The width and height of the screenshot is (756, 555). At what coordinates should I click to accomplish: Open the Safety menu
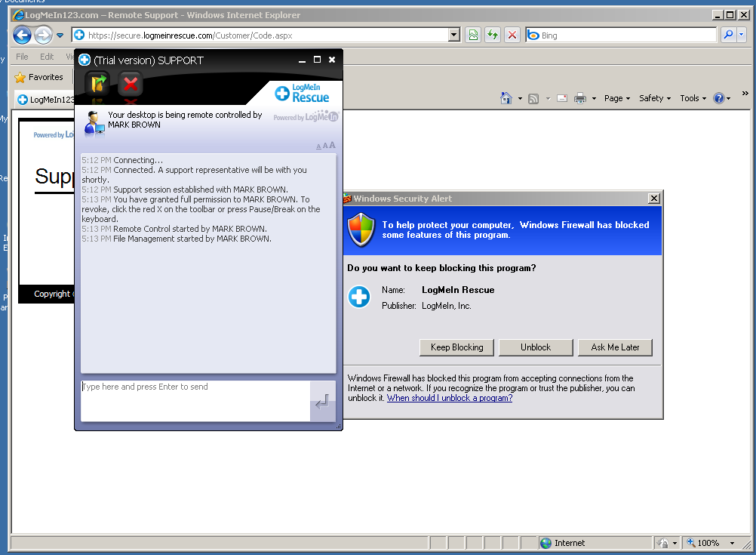click(x=655, y=98)
